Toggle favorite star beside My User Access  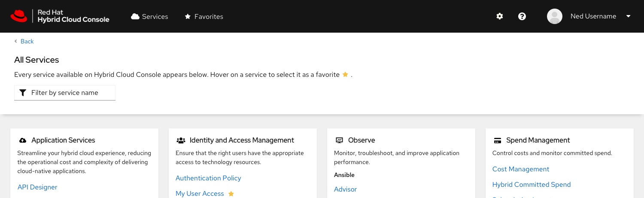(x=231, y=194)
